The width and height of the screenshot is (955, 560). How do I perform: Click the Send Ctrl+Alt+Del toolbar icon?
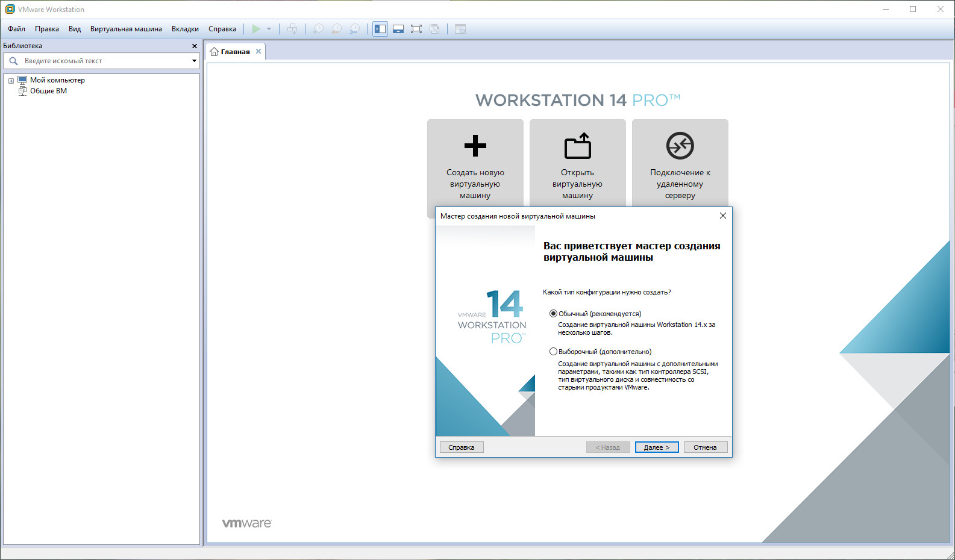tap(292, 29)
